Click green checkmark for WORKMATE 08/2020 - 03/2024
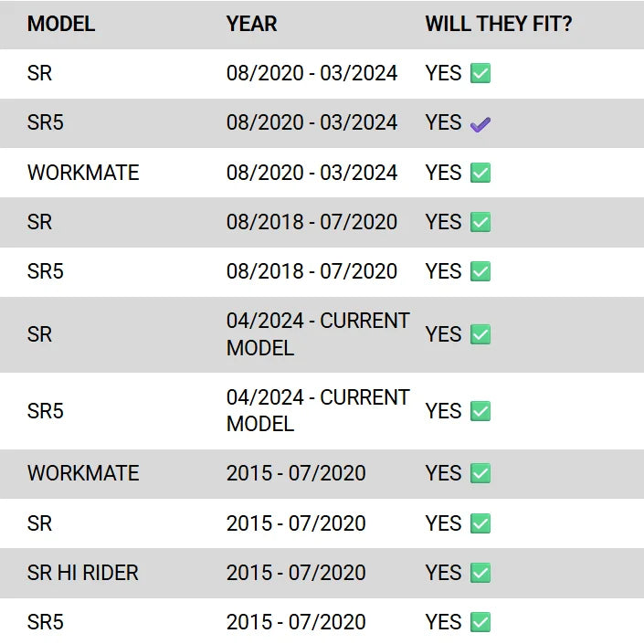The width and height of the screenshot is (644, 644). click(x=480, y=173)
